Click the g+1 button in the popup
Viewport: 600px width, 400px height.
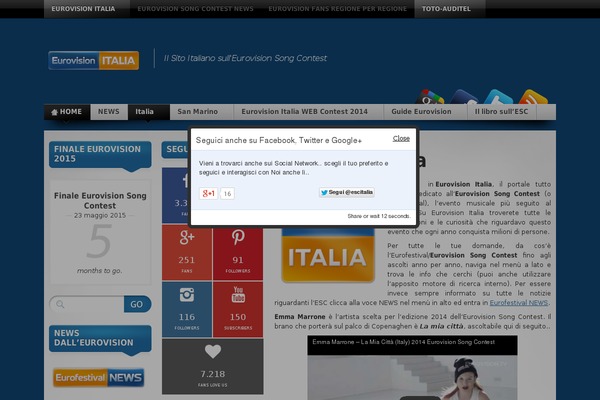click(208, 193)
